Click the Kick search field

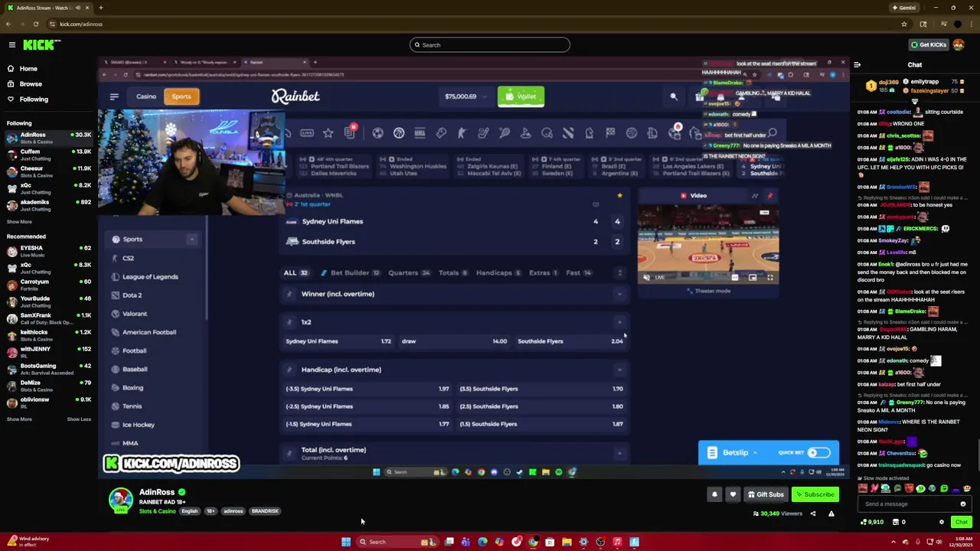490,45
